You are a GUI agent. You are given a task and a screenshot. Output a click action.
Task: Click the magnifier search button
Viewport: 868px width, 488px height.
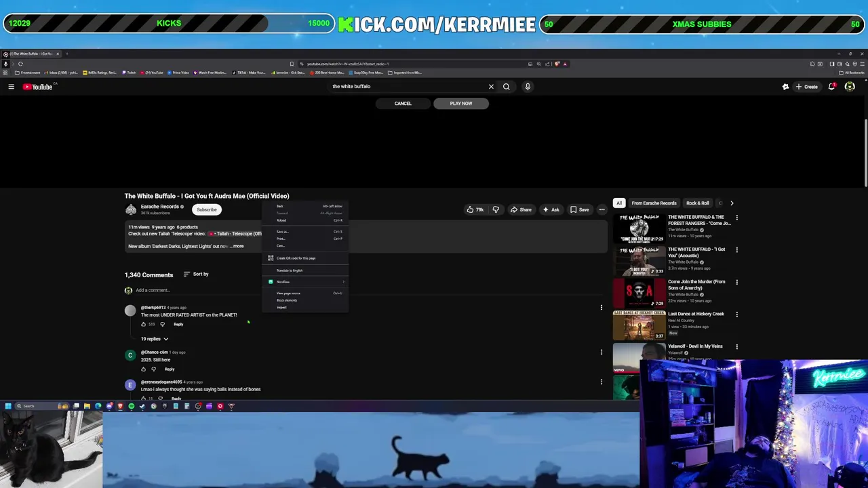[x=506, y=87]
